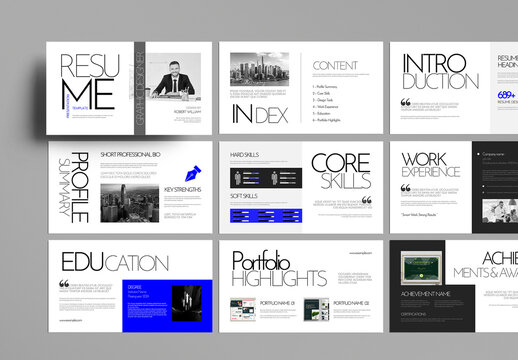Select the dark photo inside the blue Degree panel

coord(187,303)
